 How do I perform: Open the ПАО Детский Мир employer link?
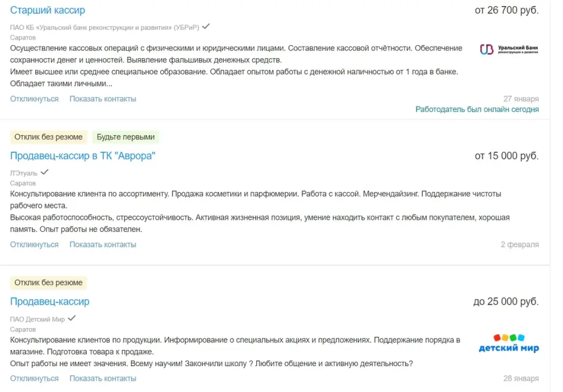[x=37, y=319]
